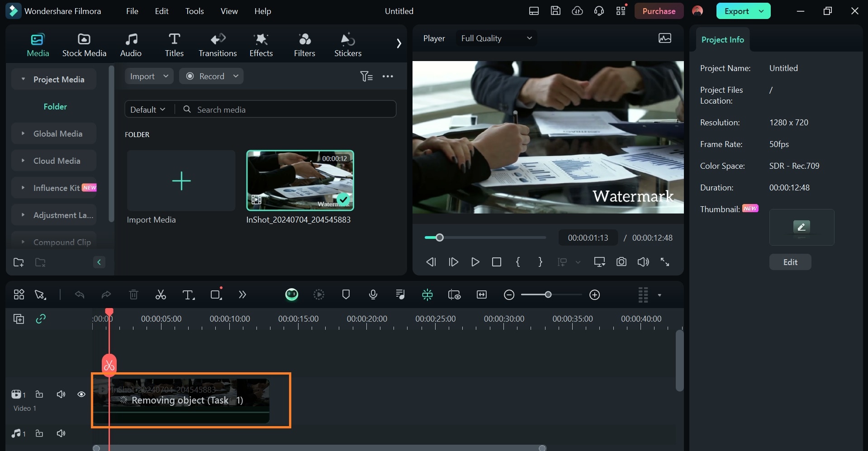Open the File menu
Image resolution: width=868 pixels, height=451 pixels.
tap(132, 11)
